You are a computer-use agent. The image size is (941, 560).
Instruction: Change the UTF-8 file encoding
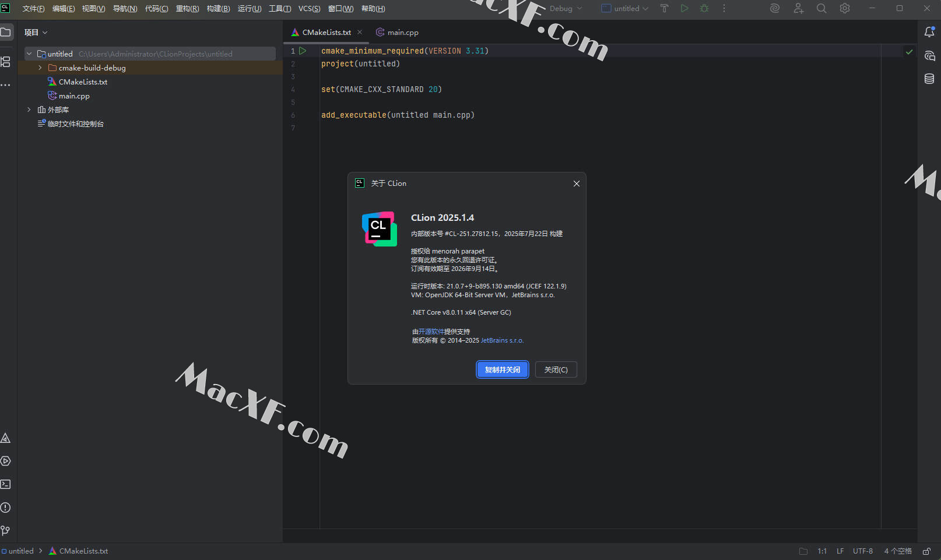coord(863,551)
